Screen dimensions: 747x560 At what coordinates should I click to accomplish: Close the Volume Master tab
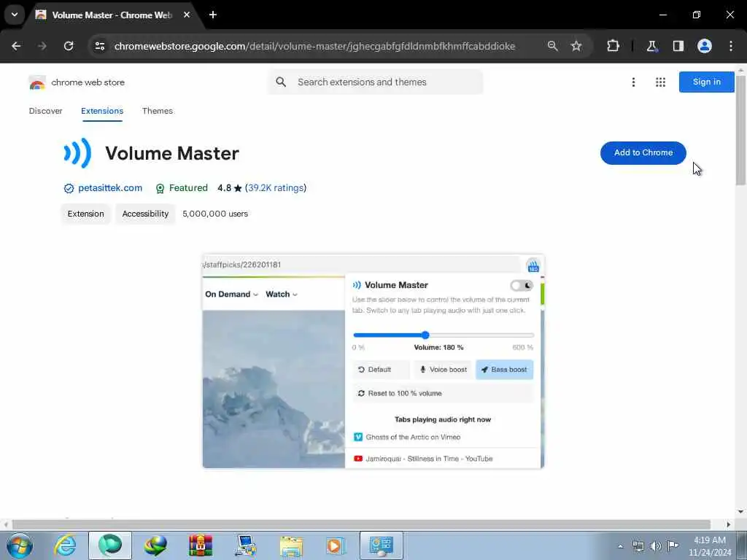(187, 15)
